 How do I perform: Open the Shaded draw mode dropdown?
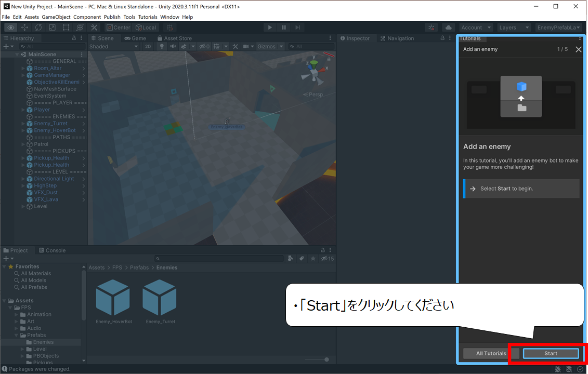pyautogui.click(x=114, y=46)
